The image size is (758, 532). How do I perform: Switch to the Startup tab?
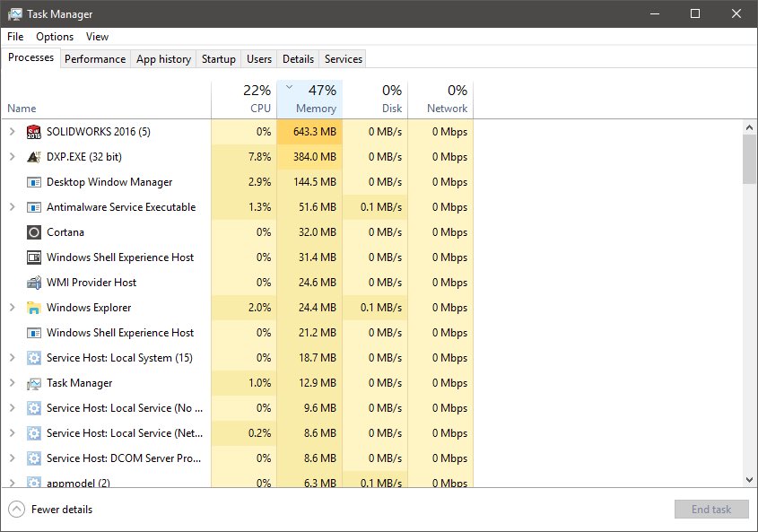point(219,59)
